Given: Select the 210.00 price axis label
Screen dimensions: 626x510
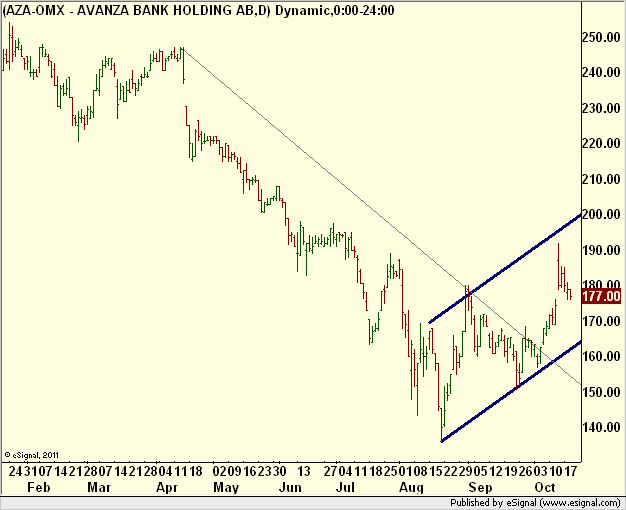Looking at the screenshot, I should 601,179.
